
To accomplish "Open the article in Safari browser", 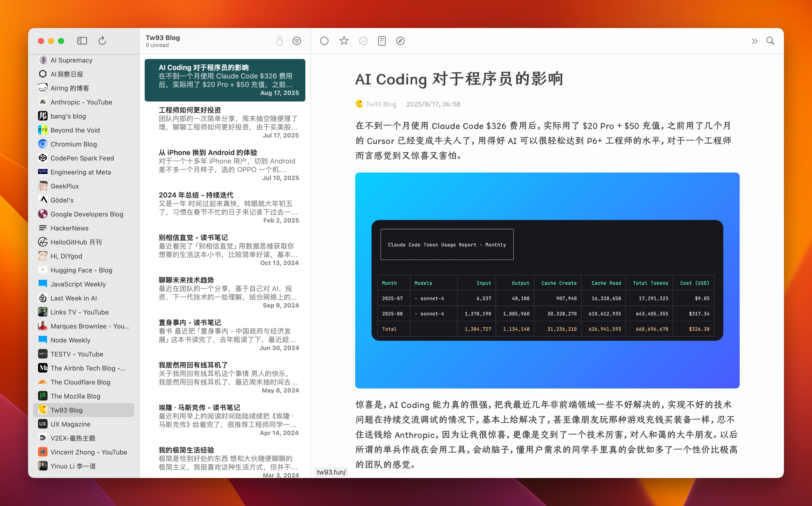I will point(401,40).
